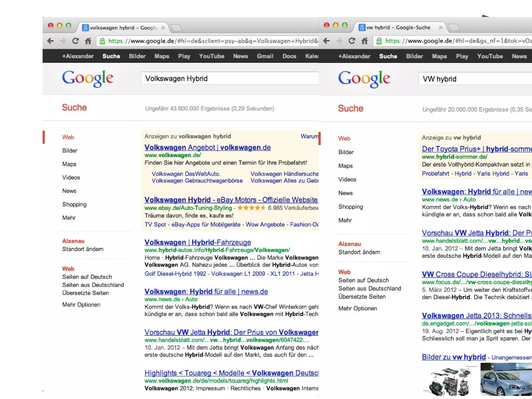Click home icon in left browser window
Viewport: 532px width, 399px height.
tap(88, 41)
